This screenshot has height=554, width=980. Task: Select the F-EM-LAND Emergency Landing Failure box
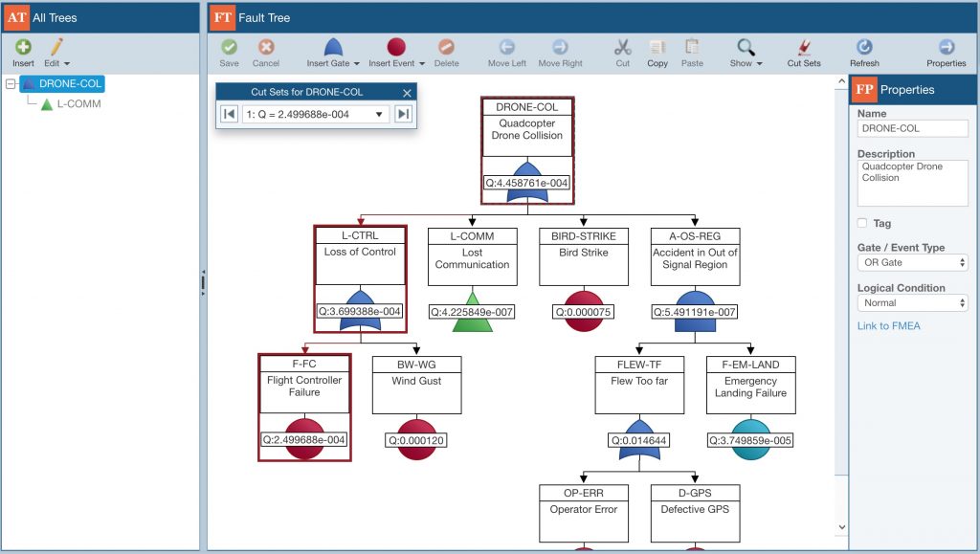click(750, 385)
